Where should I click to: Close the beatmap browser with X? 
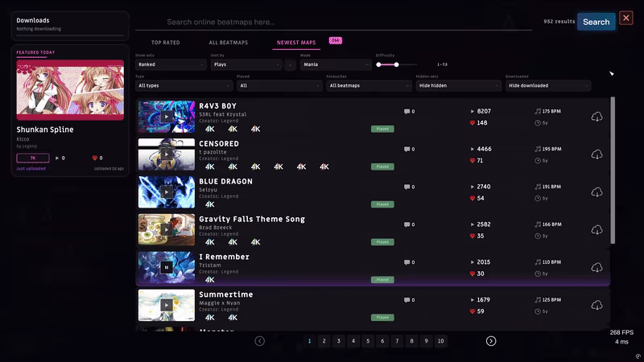click(626, 18)
